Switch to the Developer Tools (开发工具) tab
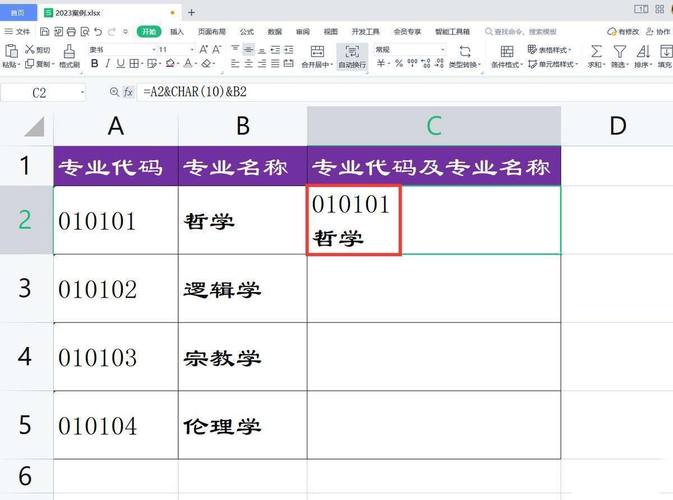Screen dimensions: 673x500 coord(366,31)
